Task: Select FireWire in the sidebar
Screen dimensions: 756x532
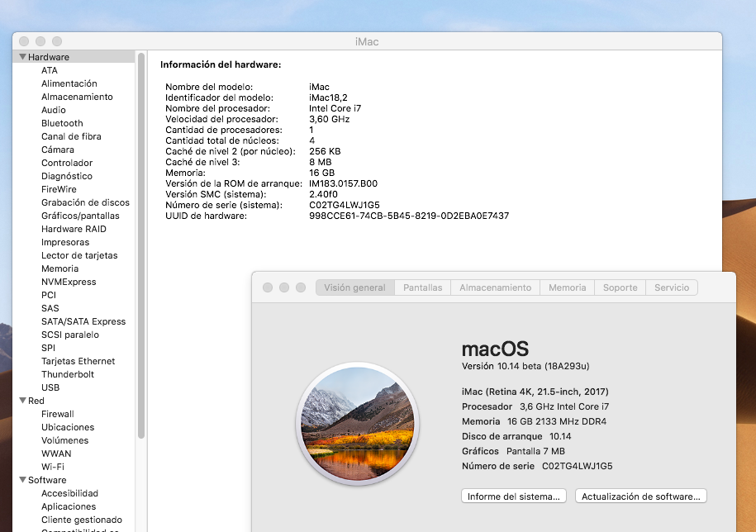Action: click(59, 189)
